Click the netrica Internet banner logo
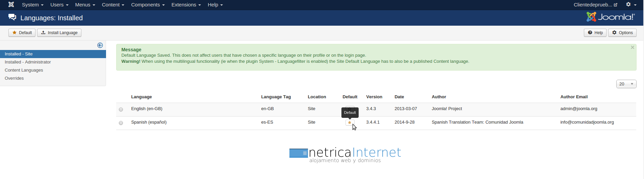This screenshot has height=179, width=644. [345, 155]
